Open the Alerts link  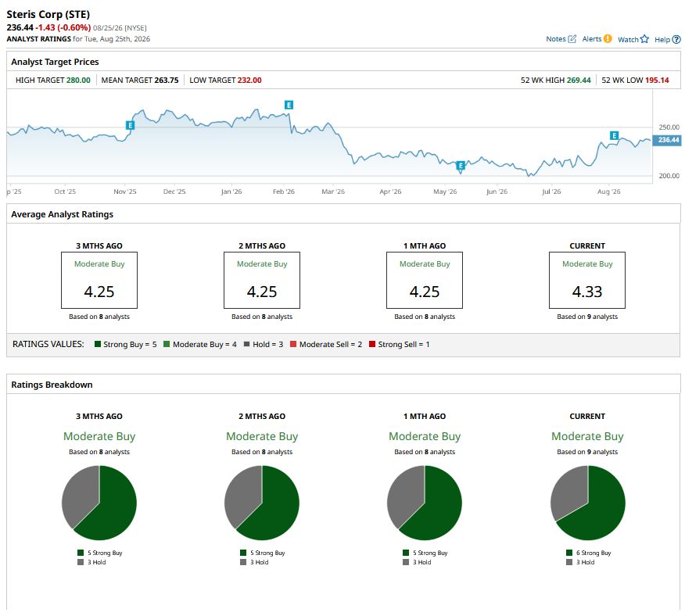591,39
